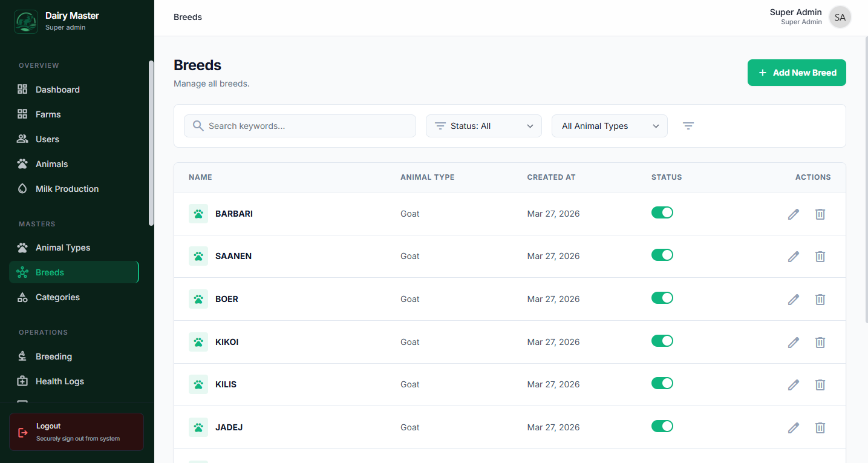Click the SA user avatar
Image resolution: width=868 pixels, height=463 pixels.
(x=840, y=18)
